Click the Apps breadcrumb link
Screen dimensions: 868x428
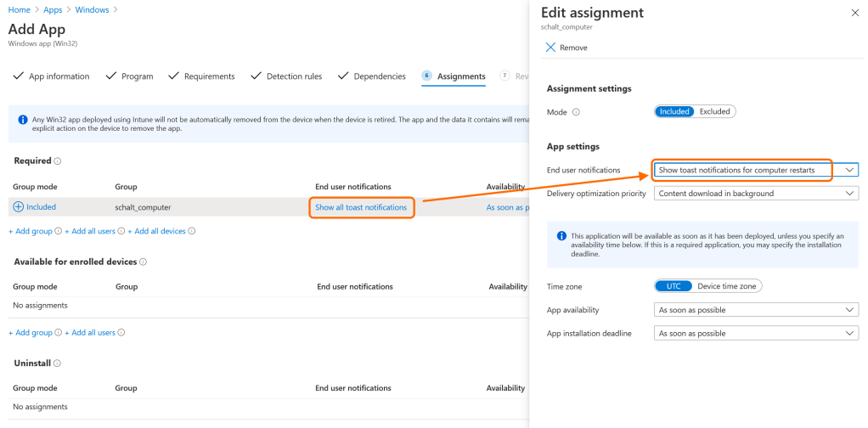pyautogui.click(x=53, y=9)
